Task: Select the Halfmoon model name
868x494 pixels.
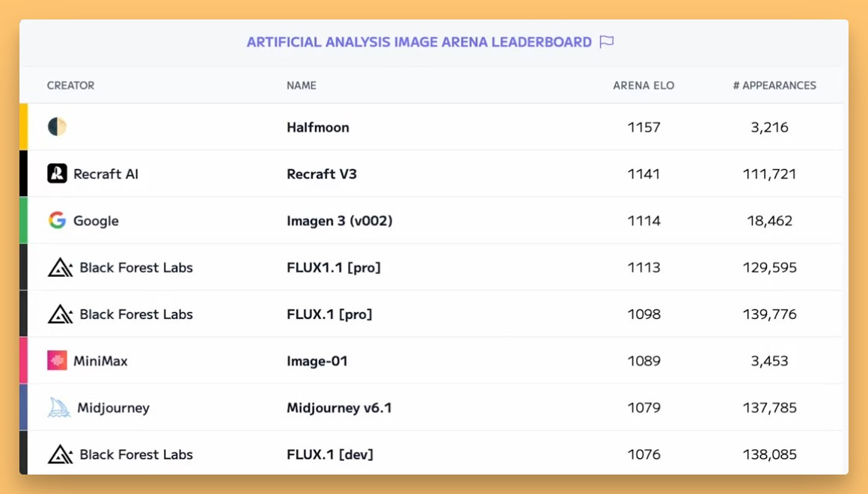Action: 318,127
